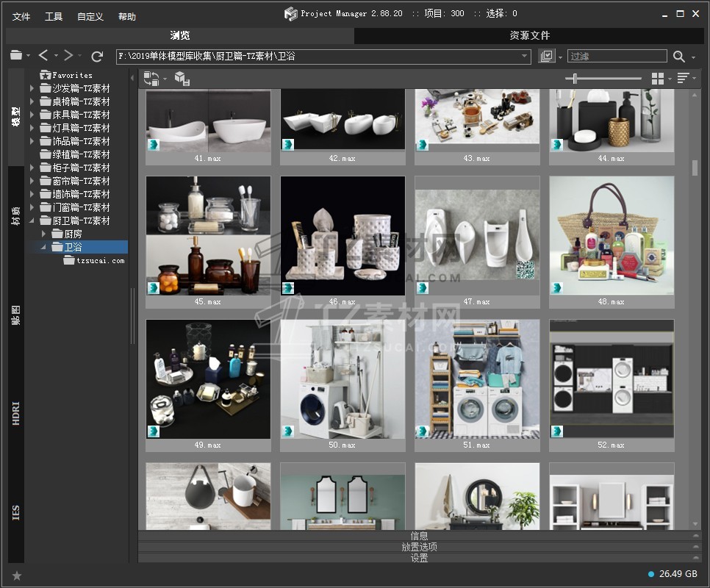Expand the 放置选项 panel bar

point(419,547)
